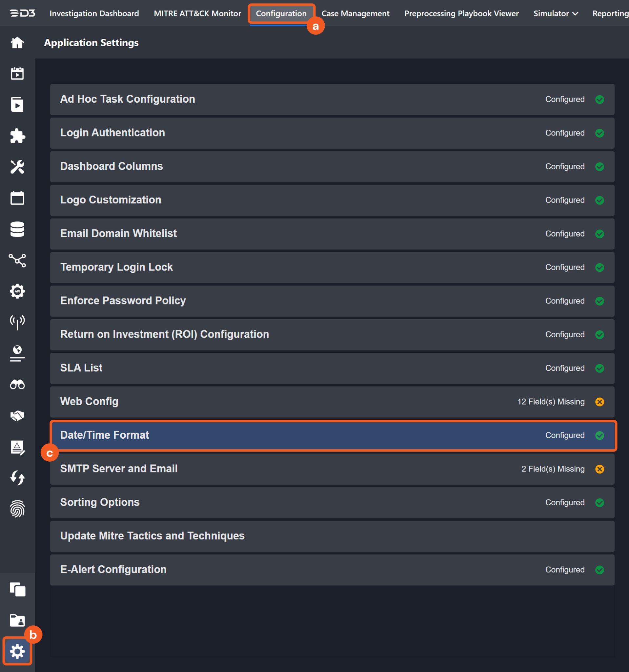The width and height of the screenshot is (629, 672).
Task: Select the handshake icon in the sidebar
Action: (x=17, y=415)
